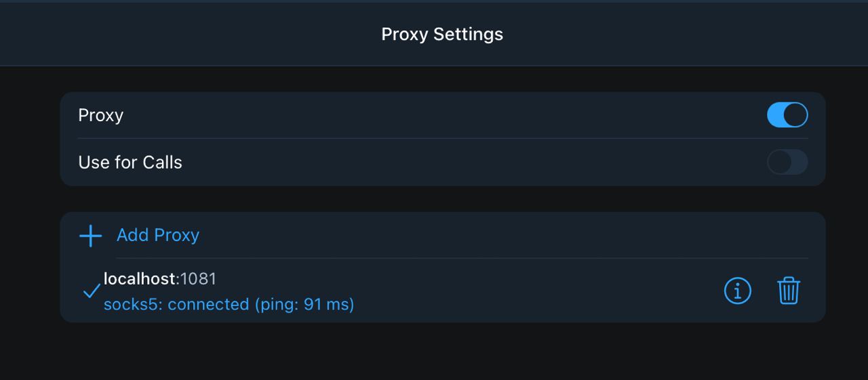
Task: Click the checkmark next to localhost proxy
Action: 92,292
